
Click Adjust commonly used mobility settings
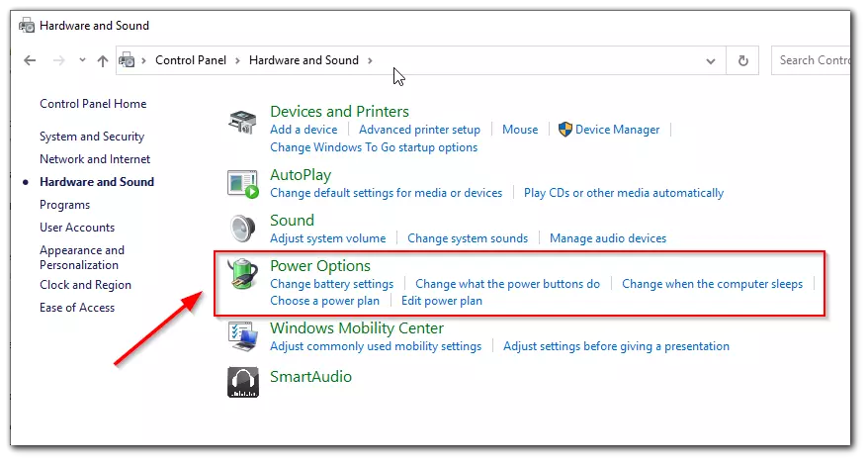376,346
